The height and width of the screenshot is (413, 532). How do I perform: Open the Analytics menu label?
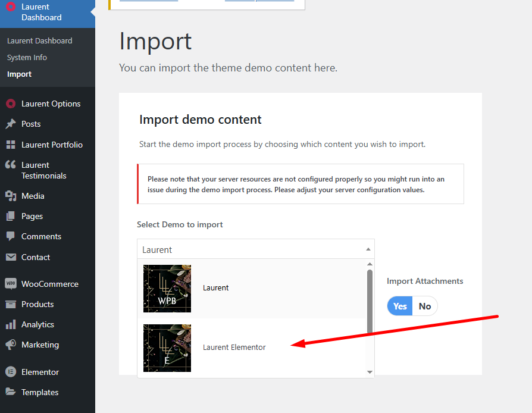(x=37, y=325)
